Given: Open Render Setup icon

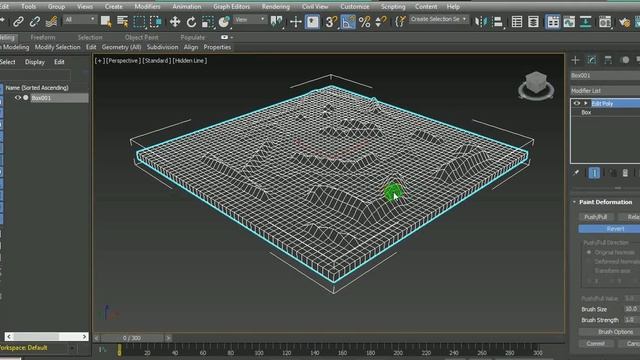Looking at the screenshot, I should point(624,22).
